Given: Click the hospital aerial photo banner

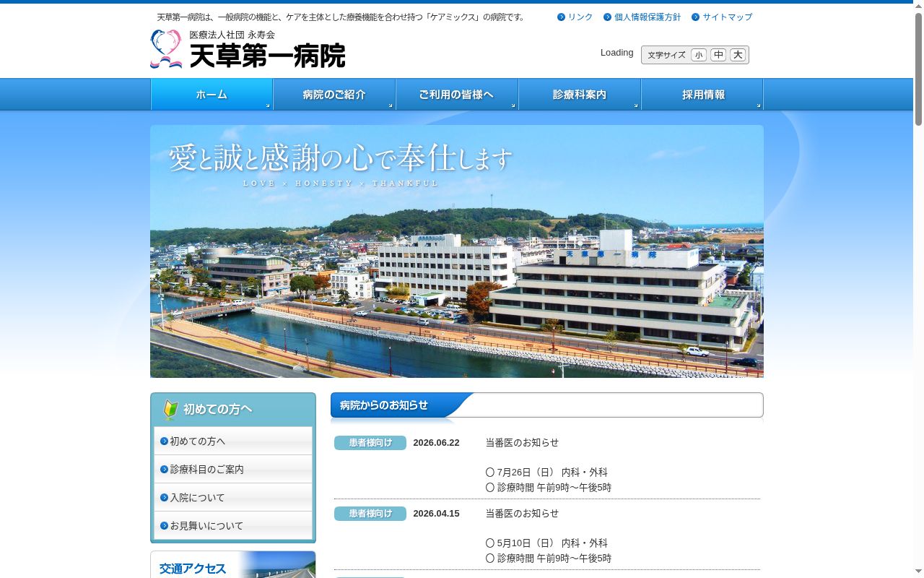Looking at the screenshot, I should click(x=457, y=251).
